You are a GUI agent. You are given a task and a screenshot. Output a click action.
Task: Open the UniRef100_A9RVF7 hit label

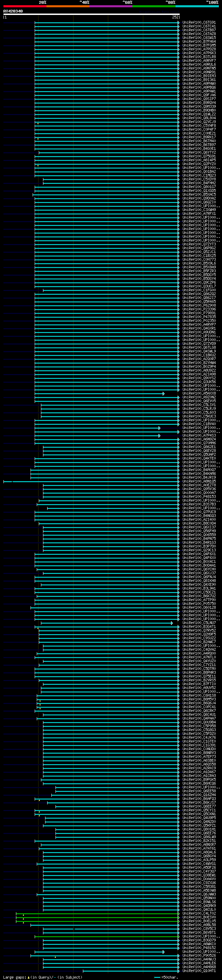tap(199, 61)
